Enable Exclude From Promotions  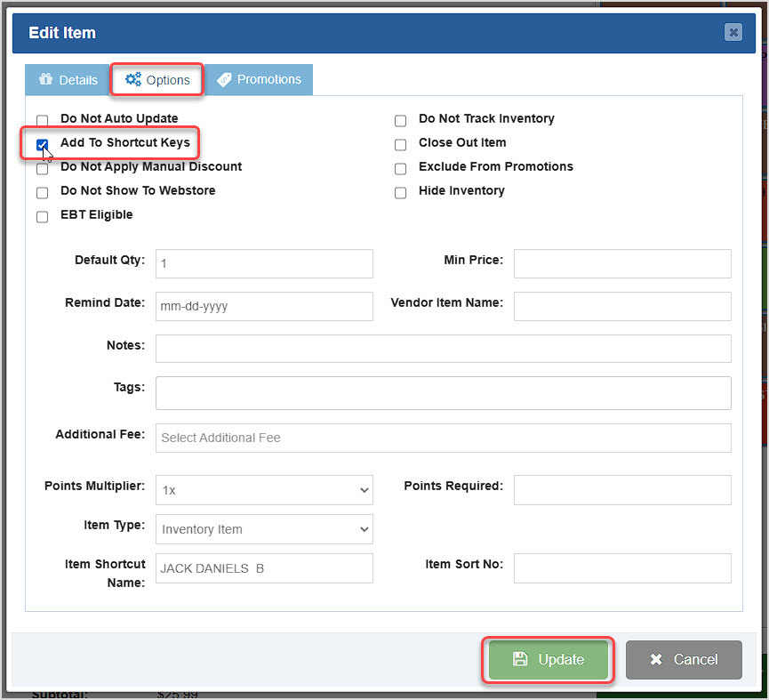click(x=400, y=167)
